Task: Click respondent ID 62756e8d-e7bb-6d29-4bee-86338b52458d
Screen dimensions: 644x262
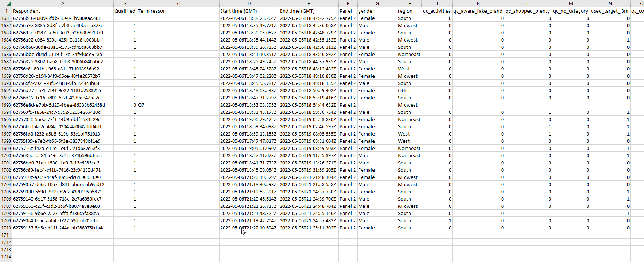Action: pos(59,105)
